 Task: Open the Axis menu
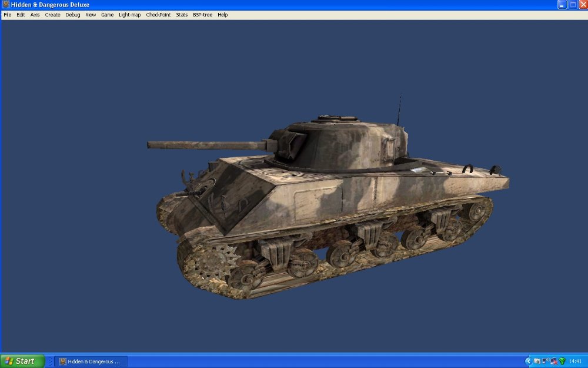click(35, 15)
